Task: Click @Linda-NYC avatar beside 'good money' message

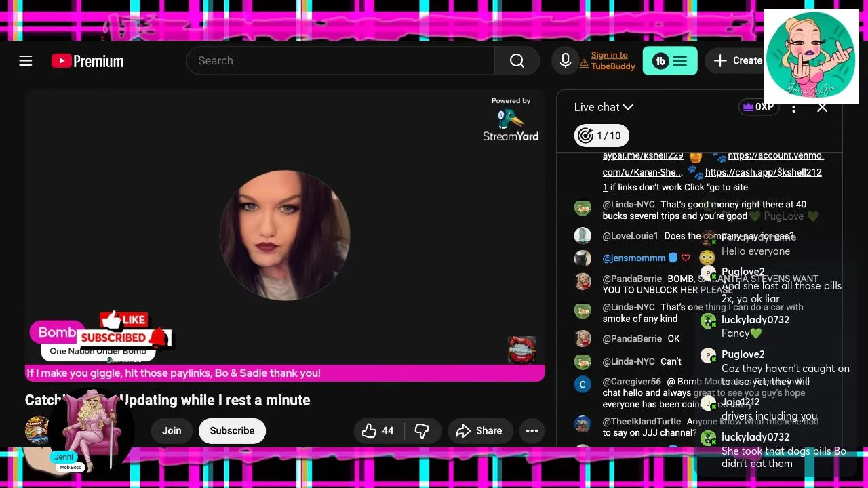Action: pyautogui.click(x=583, y=207)
